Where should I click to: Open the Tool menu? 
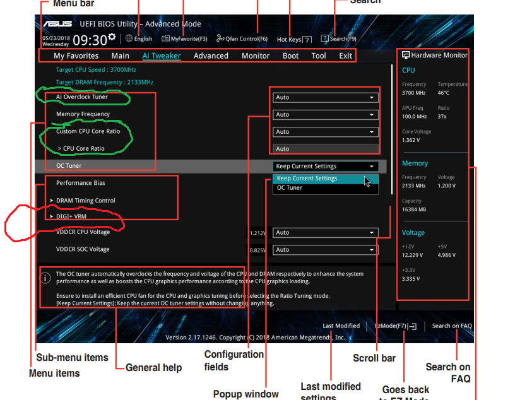point(319,56)
